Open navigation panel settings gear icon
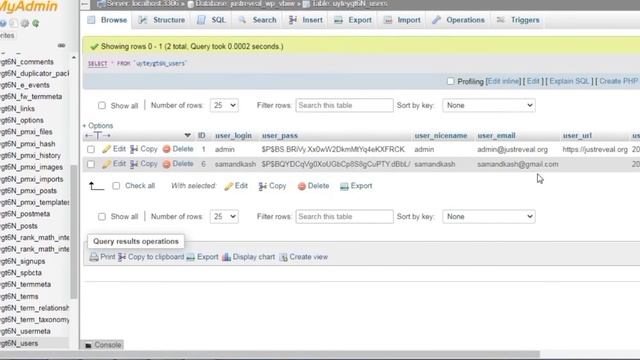The width and height of the screenshot is (640, 360). pos(25,23)
